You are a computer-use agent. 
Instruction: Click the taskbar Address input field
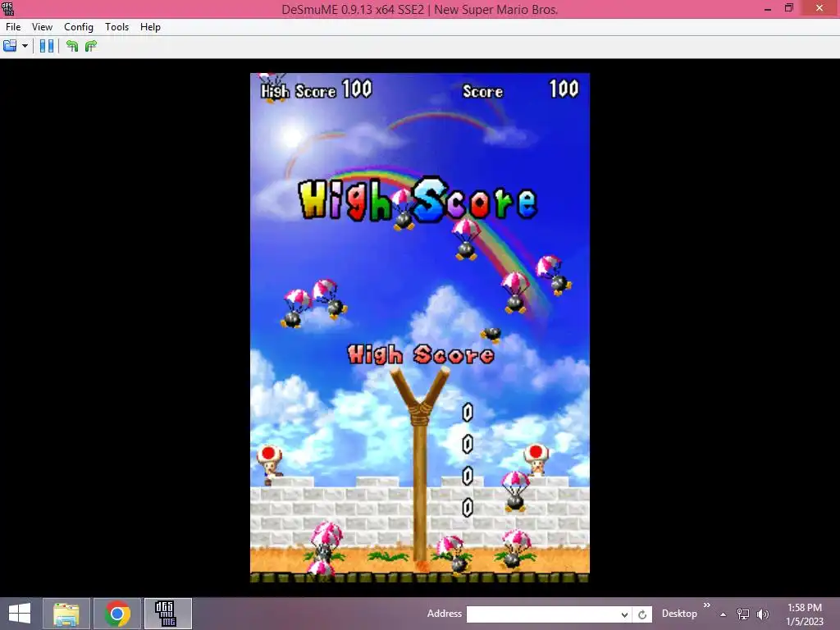pos(542,614)
